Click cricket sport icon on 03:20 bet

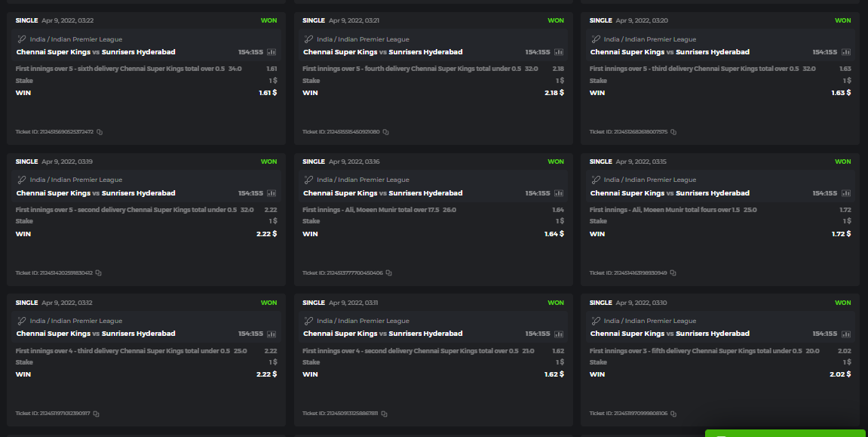[595, 39]
